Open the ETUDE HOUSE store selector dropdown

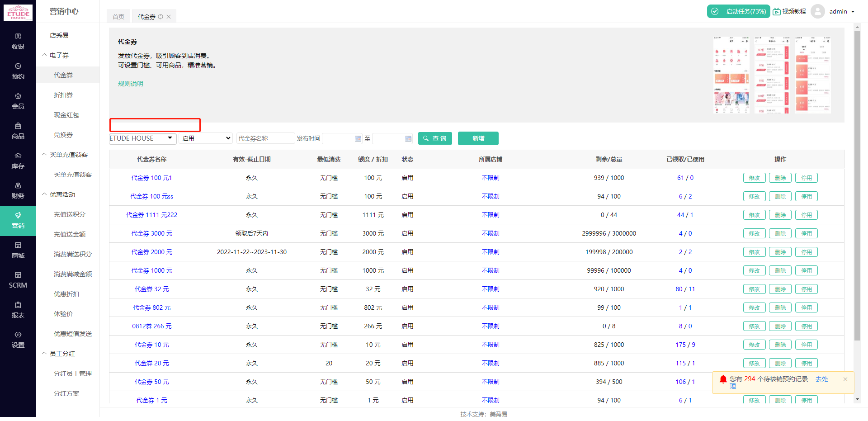(x=142, y=138)
